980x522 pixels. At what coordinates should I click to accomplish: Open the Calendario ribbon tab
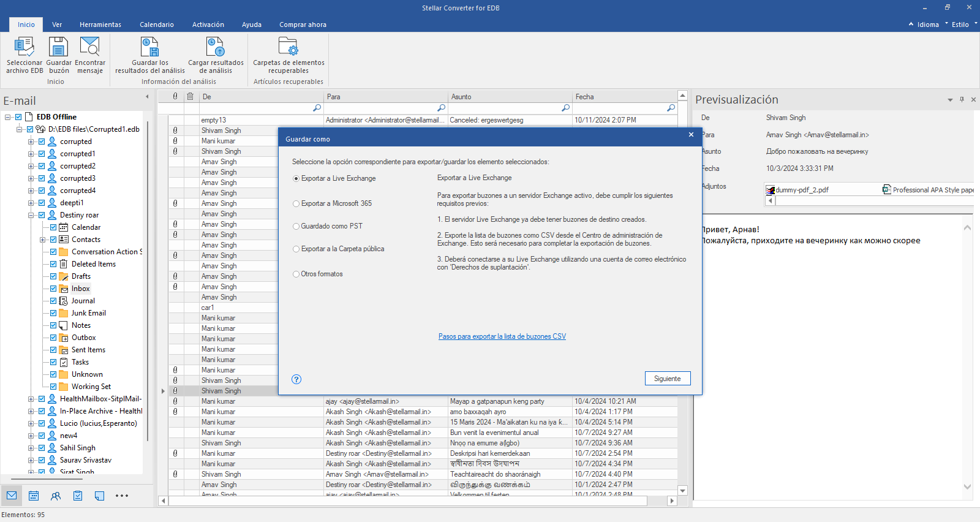(x=157, y=25)
